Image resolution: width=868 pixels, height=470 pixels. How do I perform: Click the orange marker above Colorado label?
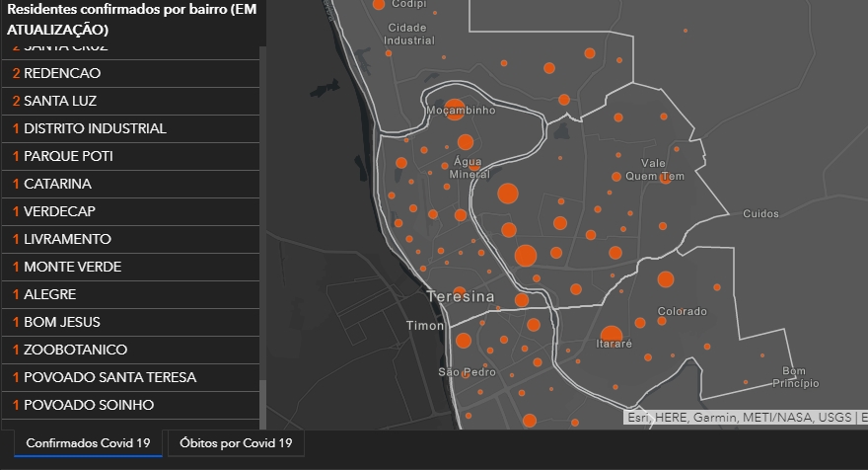pyautogui.click(x=666, y=279)
